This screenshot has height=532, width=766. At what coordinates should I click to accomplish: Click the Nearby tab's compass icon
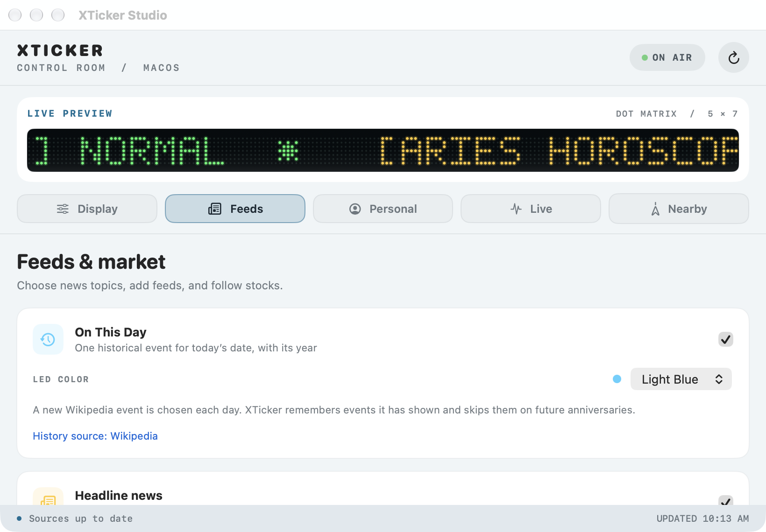(x=656, y=209)
